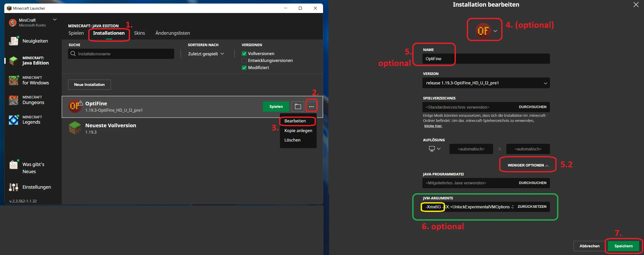This screenshot has width=644, height=255.
Task: Open the Zuletzt gespielt sort dropdown
Action: coord(206,54)
